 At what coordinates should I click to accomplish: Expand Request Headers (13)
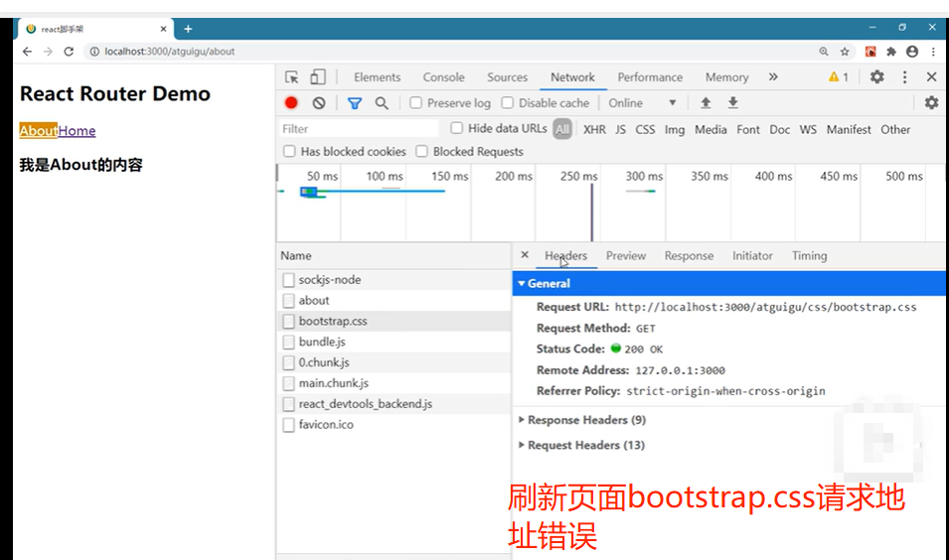581,445
